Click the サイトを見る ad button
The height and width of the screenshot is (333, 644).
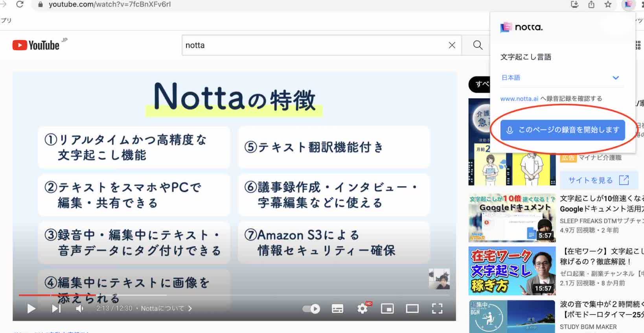point(598,180)
